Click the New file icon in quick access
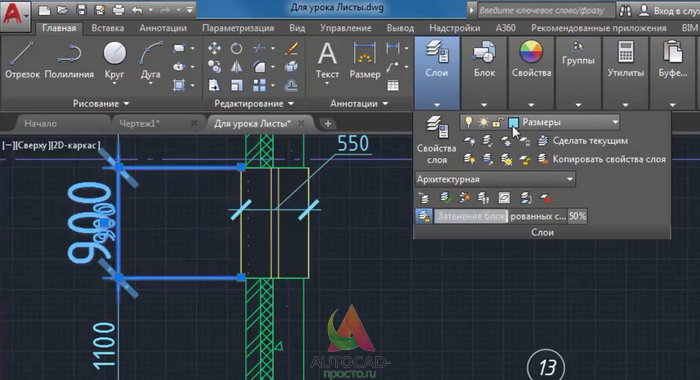 (44, 10)
